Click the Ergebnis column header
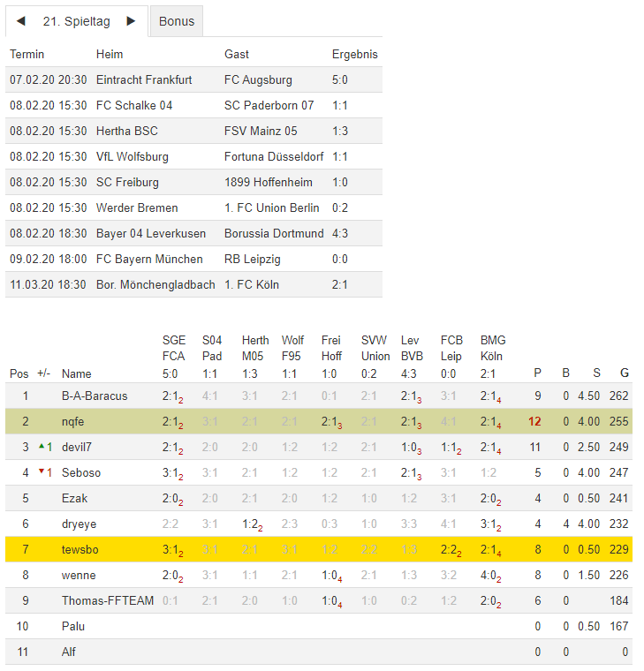The image size is (644, 671). 354,54
